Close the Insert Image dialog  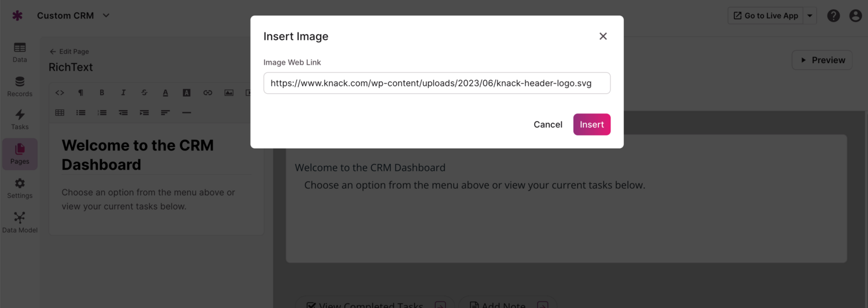[x=603, y=36]
